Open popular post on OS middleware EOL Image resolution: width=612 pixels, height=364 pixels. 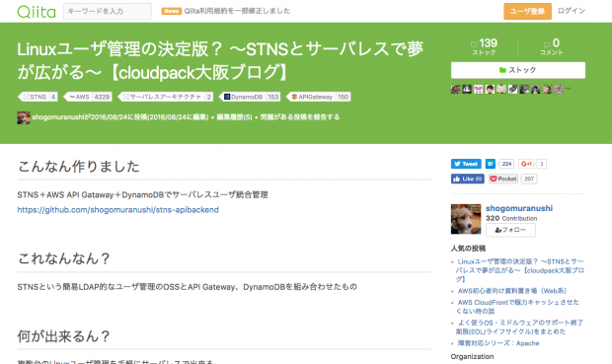click(x=519, y=327)
